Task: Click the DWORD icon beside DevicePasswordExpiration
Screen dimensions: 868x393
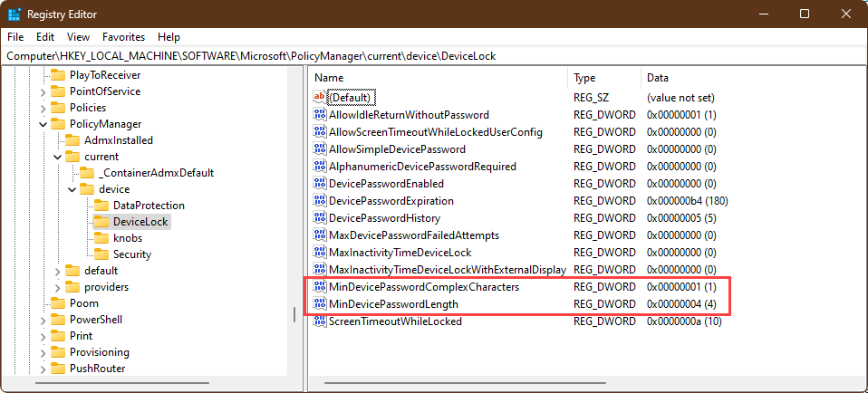Action: click(319, 201)
